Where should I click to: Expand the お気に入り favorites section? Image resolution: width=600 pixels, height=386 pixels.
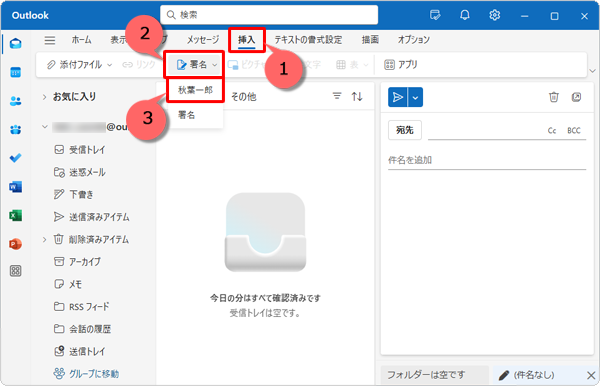point(44,97)
